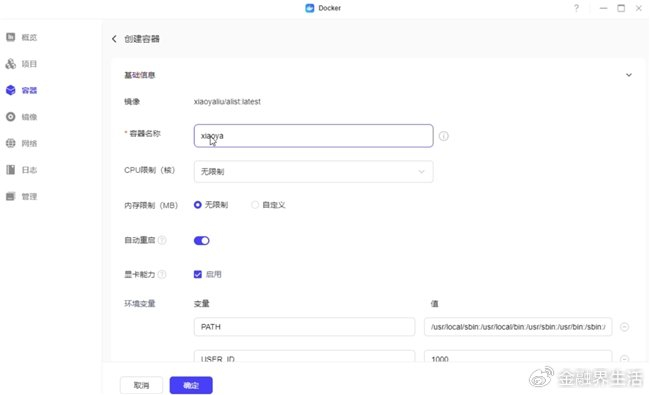Open the Management (管理) sidebar icon
The width and height of the screenshot is (650, 395).
pyautogui.click(x=11, y=196)
